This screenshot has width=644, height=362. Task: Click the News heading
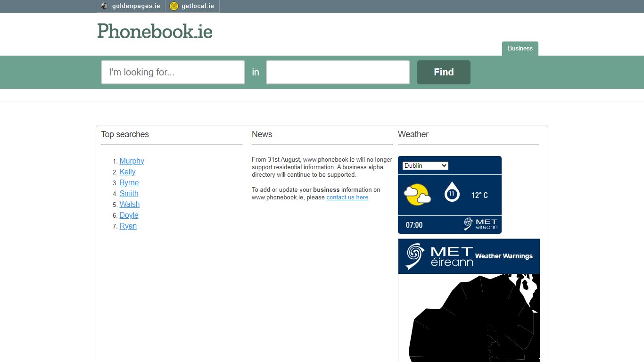pyautogui.click(x=262, y=134)
